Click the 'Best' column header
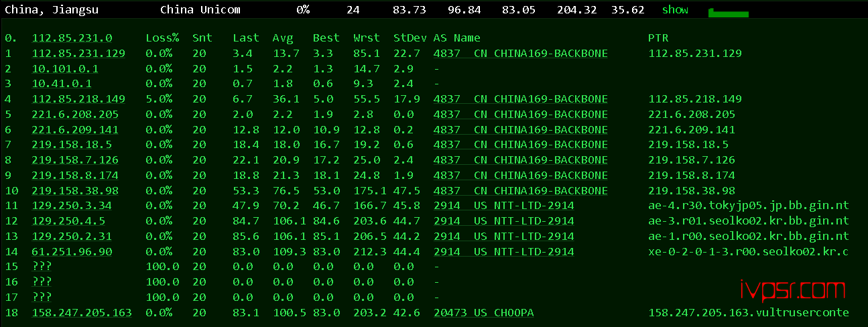The image size is (868, 327). (x=326, y=38)
